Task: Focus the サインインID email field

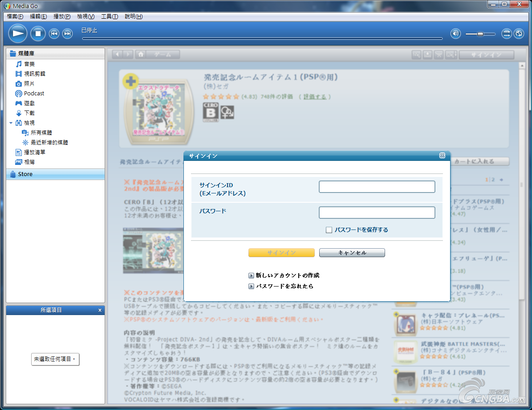Action: click(377, 187)
